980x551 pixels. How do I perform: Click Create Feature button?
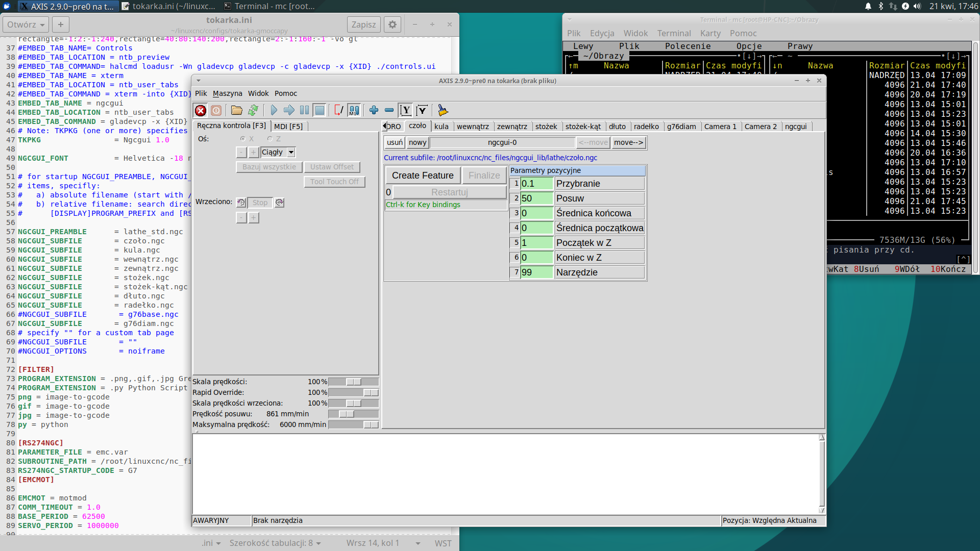(423, 176)
